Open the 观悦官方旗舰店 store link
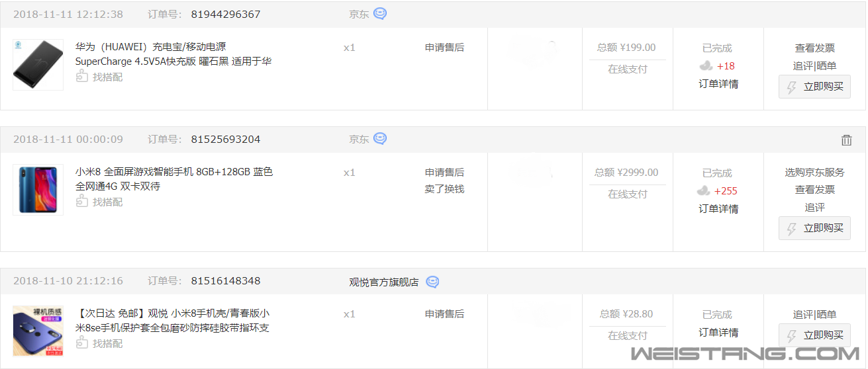Screen dimensions: 868x369 (384, 282)
